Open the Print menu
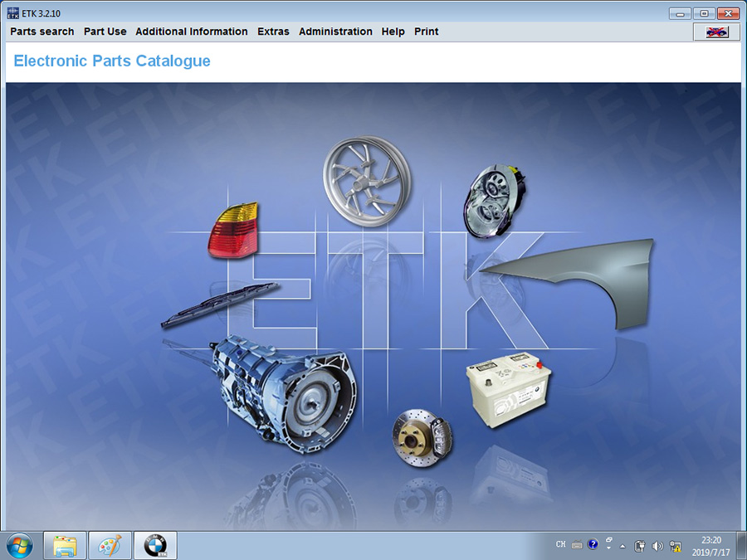The height and width of the screenshot is (560, 747). point(426,32)
